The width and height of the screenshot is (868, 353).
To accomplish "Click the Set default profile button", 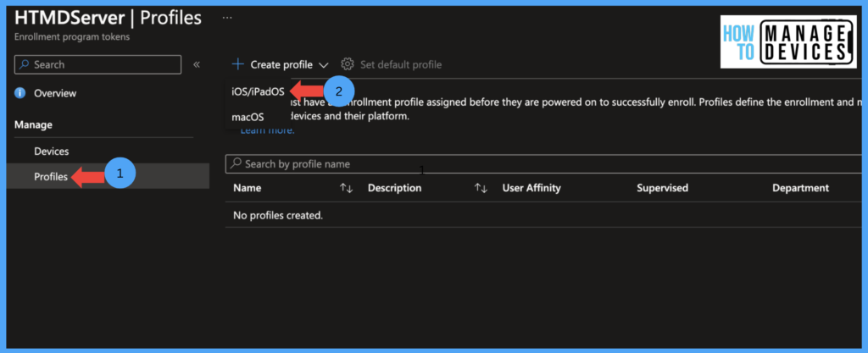I will 392,64.
